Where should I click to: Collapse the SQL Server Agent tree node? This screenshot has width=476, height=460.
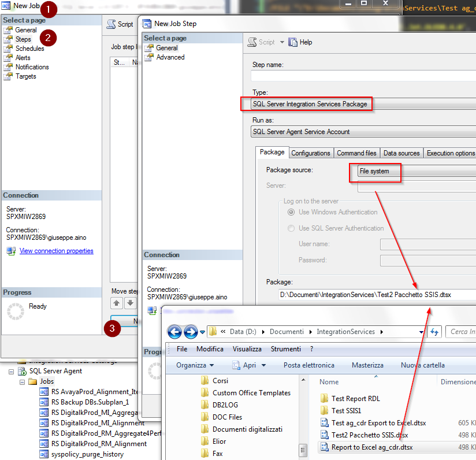coord(11,370)
